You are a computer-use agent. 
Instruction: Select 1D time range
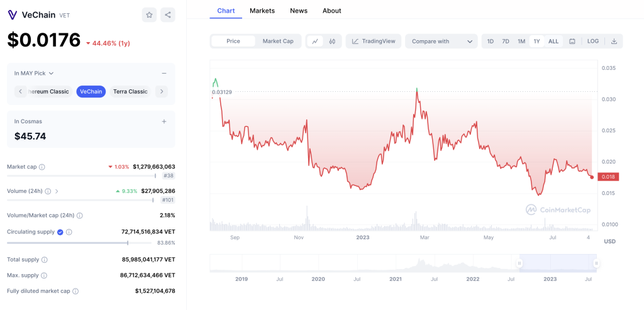coord(491,41)
